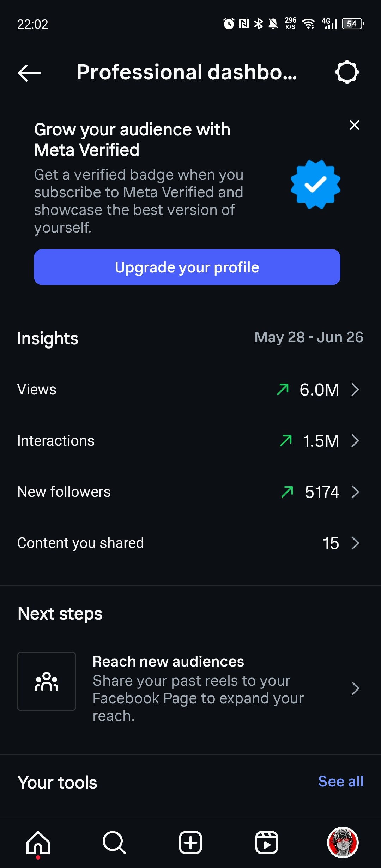Image resolution: width=381 pixels, height=868 pixels.
Task: Open dashboard settings gear icon
Action: 347,72
